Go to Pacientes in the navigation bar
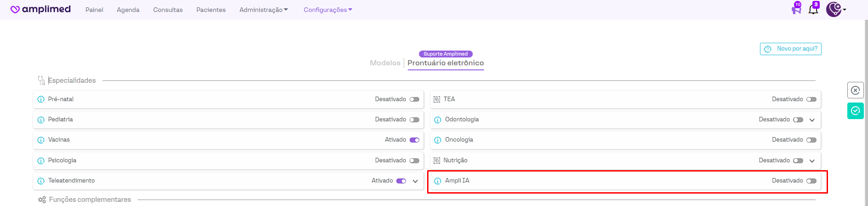Image resolution: width=868 pixels, height=206 pixels. [211, 10]
